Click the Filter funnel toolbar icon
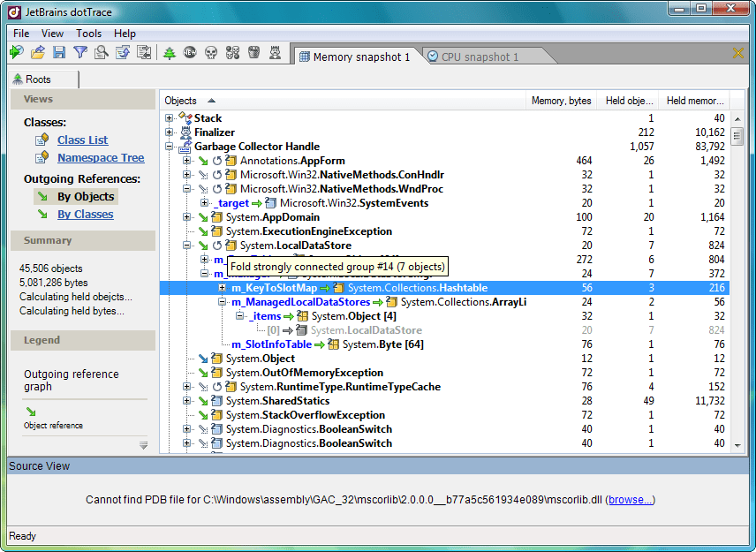Screen dimensions: 756x552 pyautogui.click(x=80, y=54)
